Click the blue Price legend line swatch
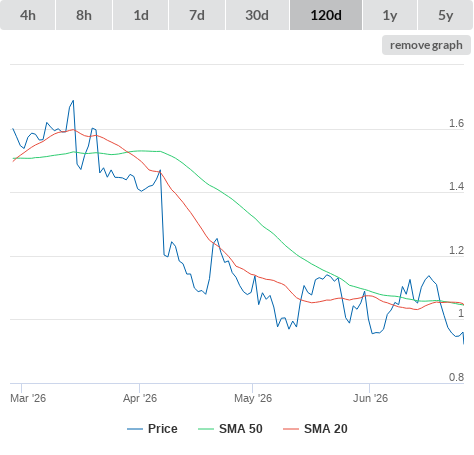474x455 pixels. click(135, 429)
